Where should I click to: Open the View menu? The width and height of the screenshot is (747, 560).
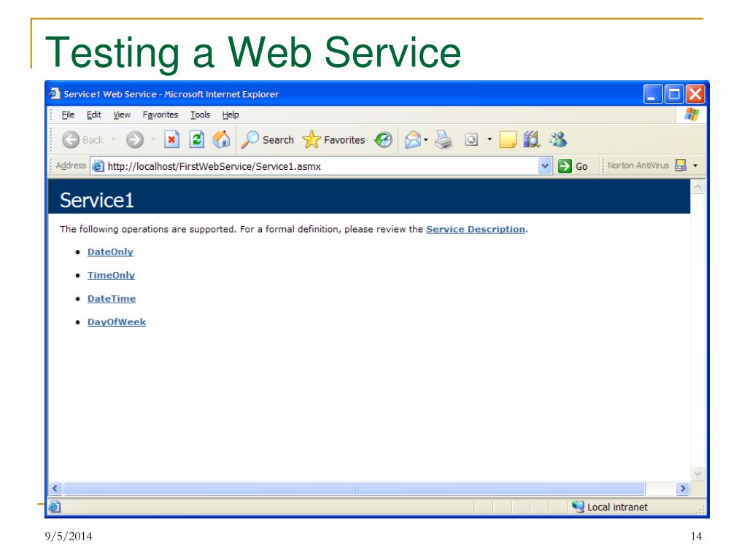pyautogui.click(x=122, y=114)
